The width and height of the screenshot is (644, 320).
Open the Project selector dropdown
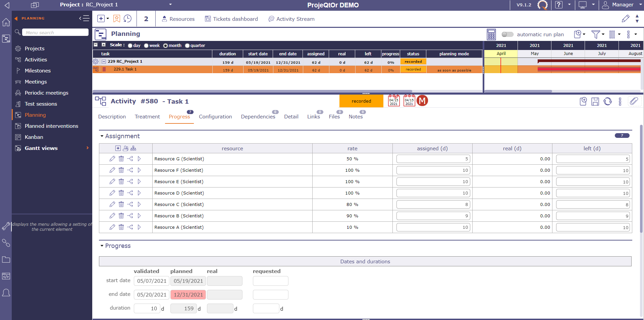(x=170, y=5)
